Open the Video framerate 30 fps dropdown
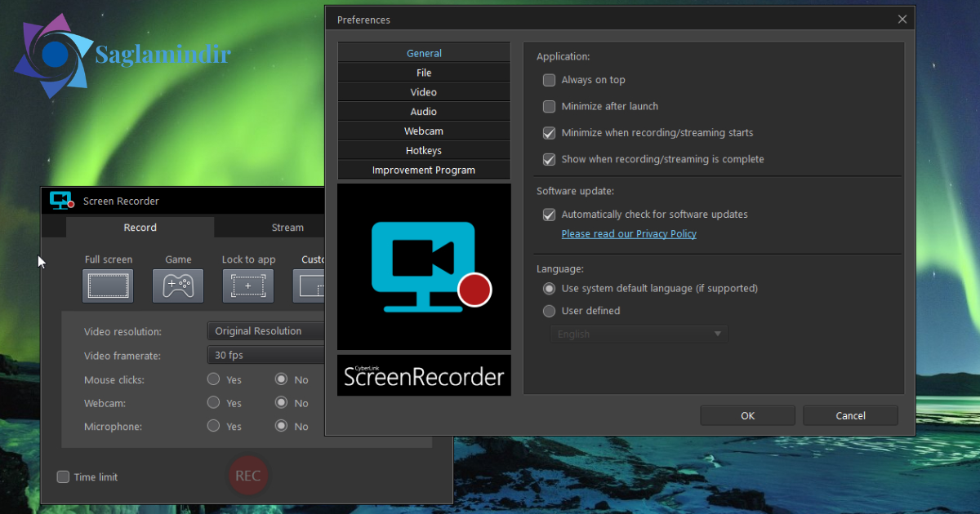The height and width of the screenshot is (514, 980). (x=265, y=355)
